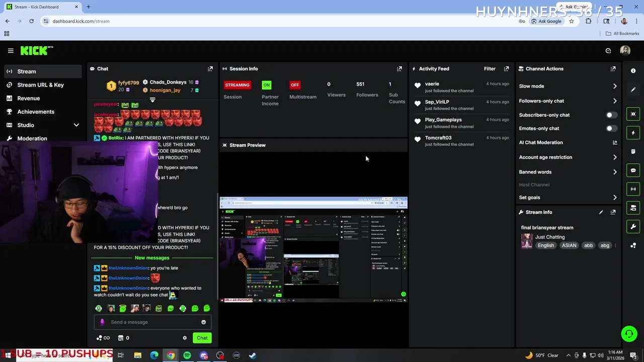Toggle the broadcast signal widget icon
The height and width of the screenshot is (362, 644).
tap(633, 189)
